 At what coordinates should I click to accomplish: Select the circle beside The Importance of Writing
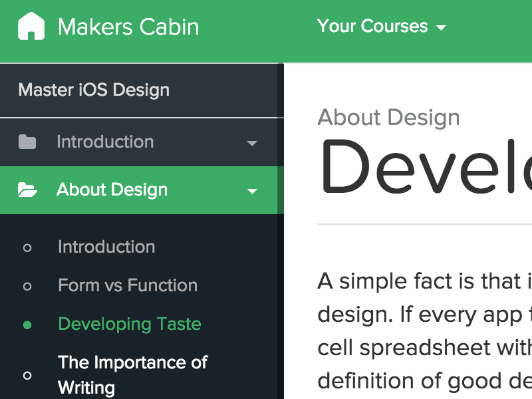27,375
